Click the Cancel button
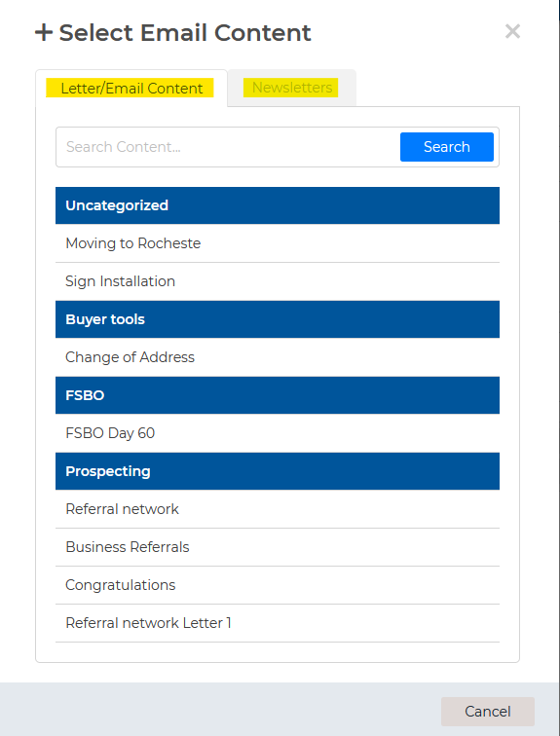This screenshot has height=736, width=560. 487,711
